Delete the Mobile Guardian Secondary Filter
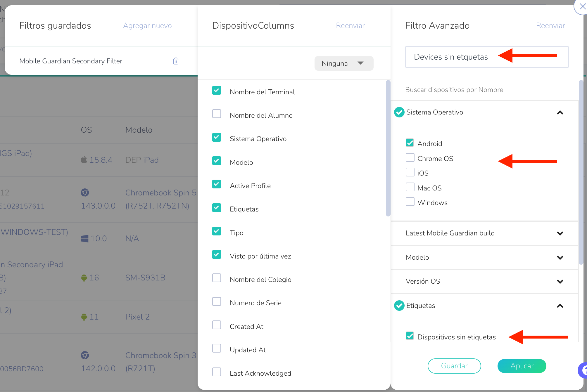587x392 pixels. tap(176, 61)
